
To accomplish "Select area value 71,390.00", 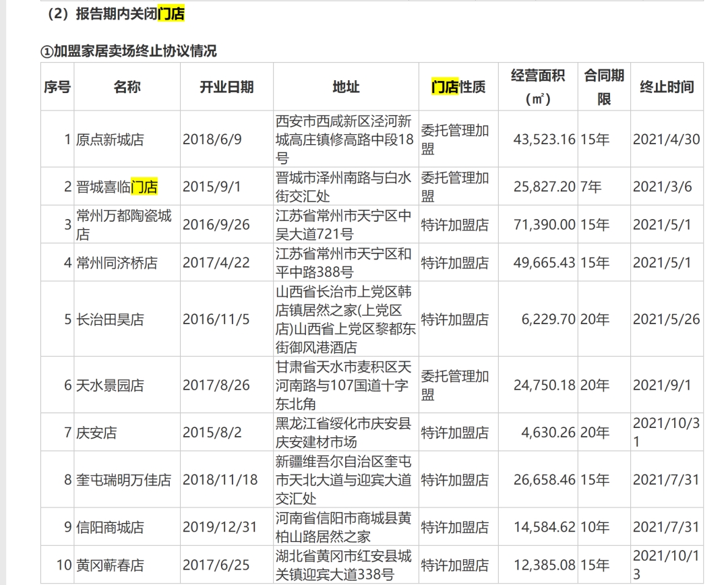I will click(544, 224).
